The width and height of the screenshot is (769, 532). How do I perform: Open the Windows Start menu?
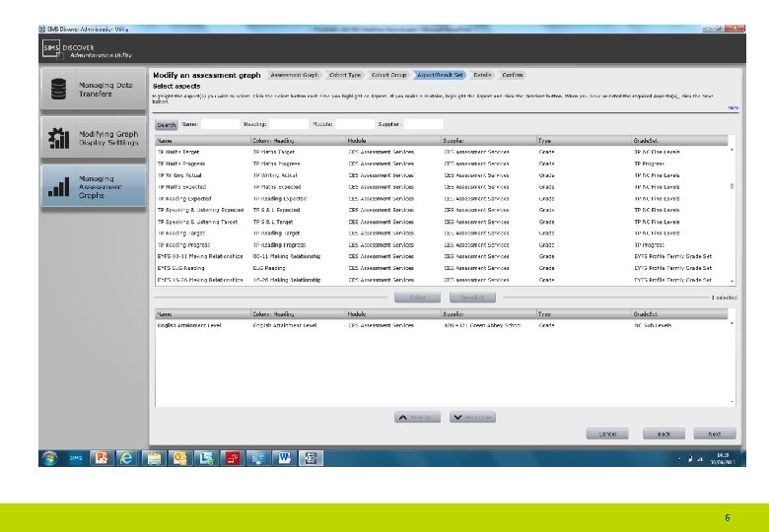[x=49, y=458]
